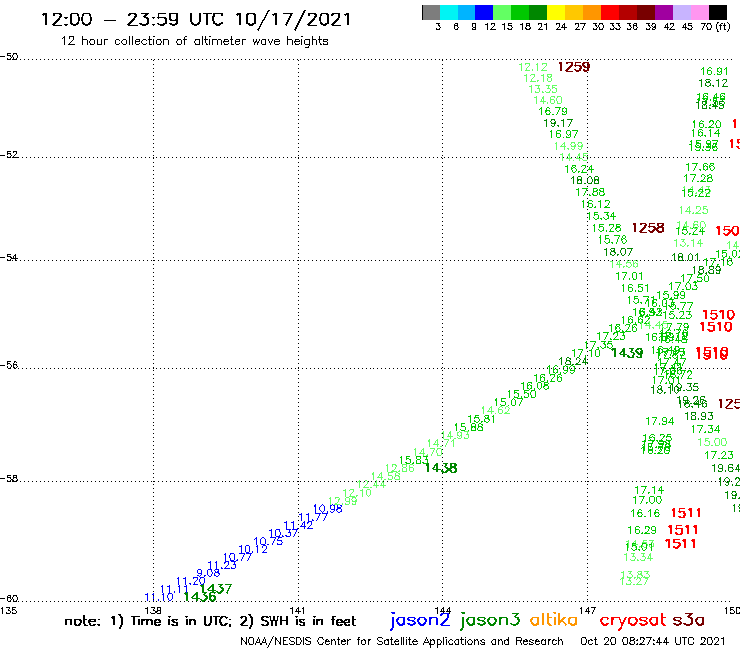
Task: Select the green time label 1438
Action: tap(441, 468)
